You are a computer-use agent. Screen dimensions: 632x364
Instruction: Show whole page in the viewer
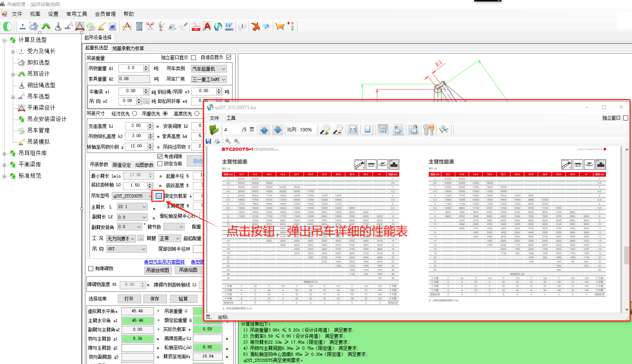coord(367,130)
